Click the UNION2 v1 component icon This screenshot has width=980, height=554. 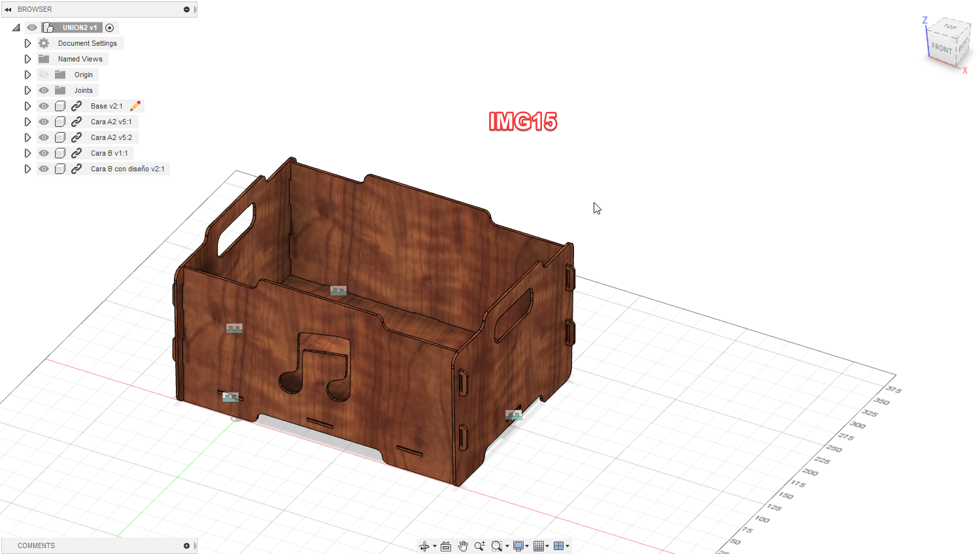(48, 27)
